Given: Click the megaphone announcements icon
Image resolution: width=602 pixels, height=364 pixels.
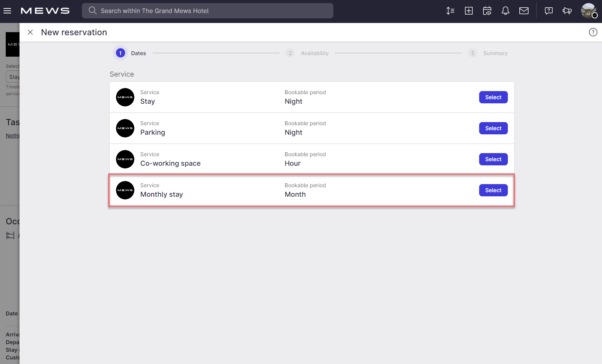Looking at the screenshot, I should click(567, 11).
